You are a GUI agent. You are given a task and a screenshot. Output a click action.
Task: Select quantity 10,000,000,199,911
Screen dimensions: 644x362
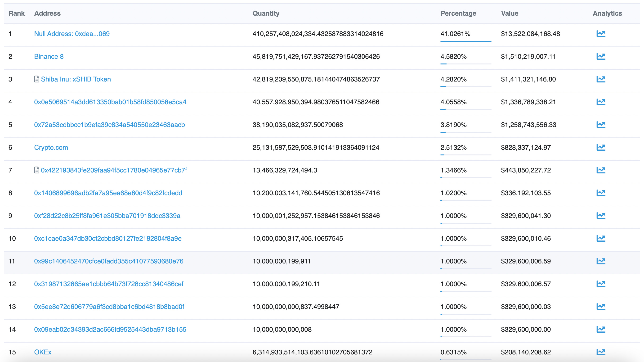coord(282,261)
